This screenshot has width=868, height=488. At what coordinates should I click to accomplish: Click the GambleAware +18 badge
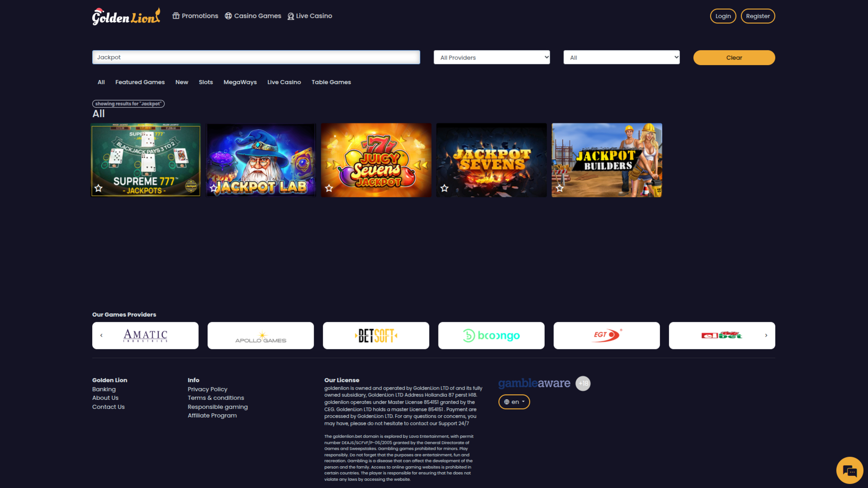coord(583,383)
